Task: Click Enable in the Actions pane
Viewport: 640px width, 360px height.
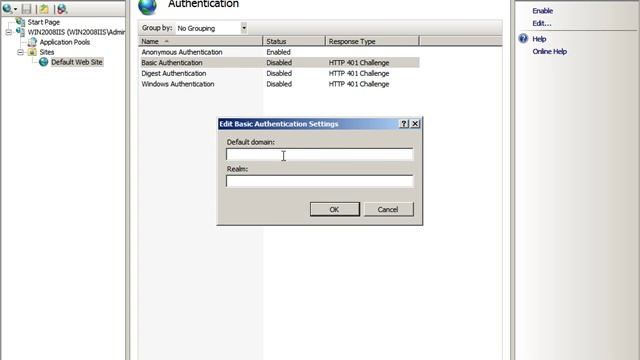Action: click(542, 11)
